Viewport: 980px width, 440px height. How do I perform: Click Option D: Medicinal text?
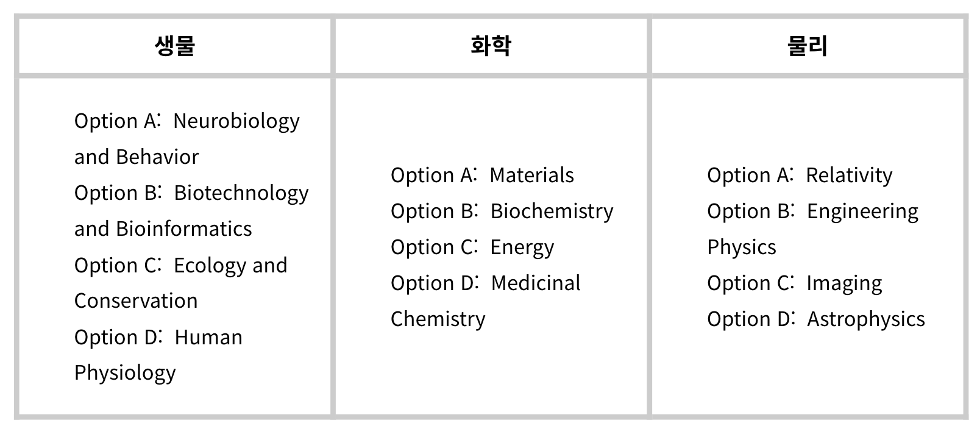[x=485, y=283]
